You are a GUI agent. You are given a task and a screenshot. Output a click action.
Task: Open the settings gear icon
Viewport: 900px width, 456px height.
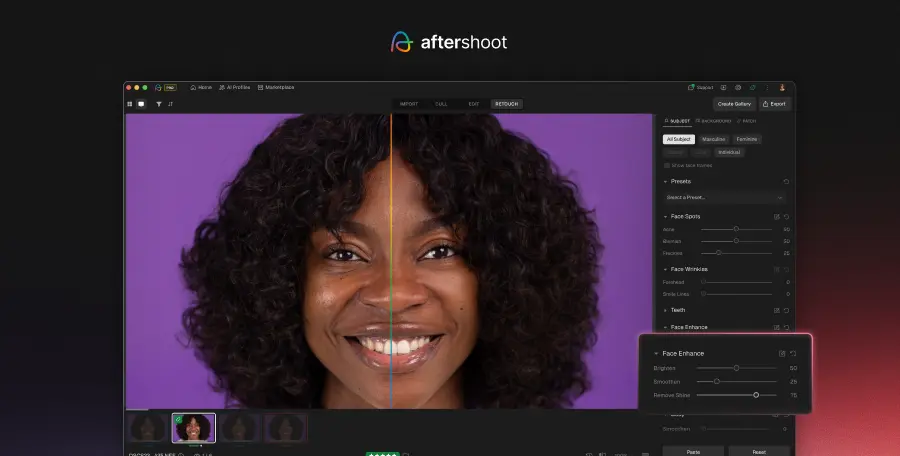[738, 87]
